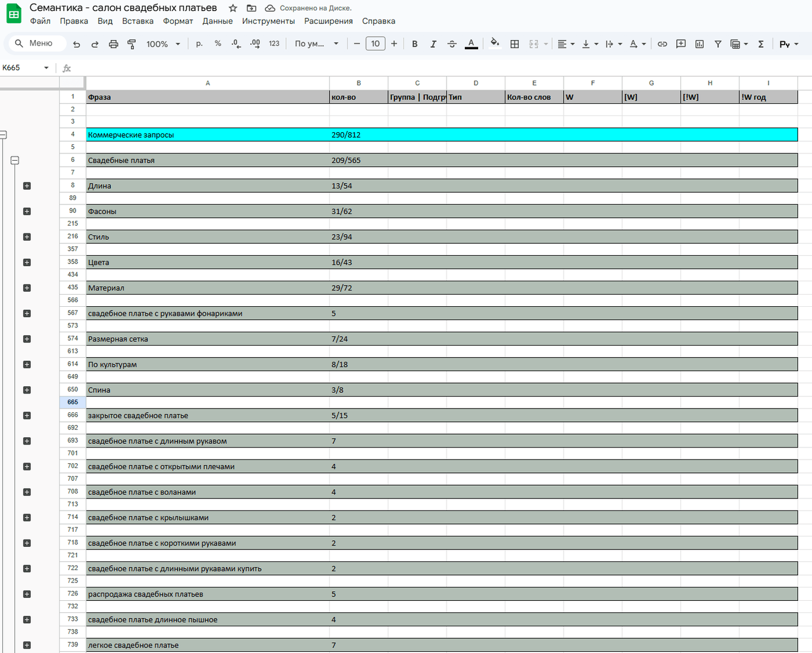Open the Расширения menu
Viewport: 812px width, 653px height.
(x=328, y=21)
